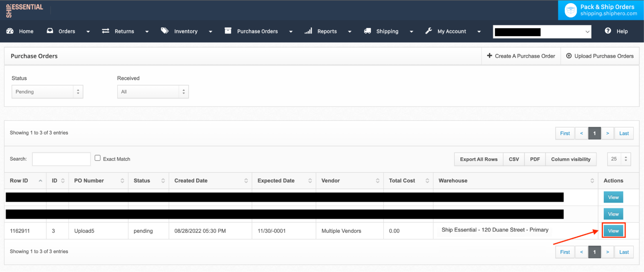Sort table by ID column arrows
This screenshot has height=272, width=644.
point(63,181)
